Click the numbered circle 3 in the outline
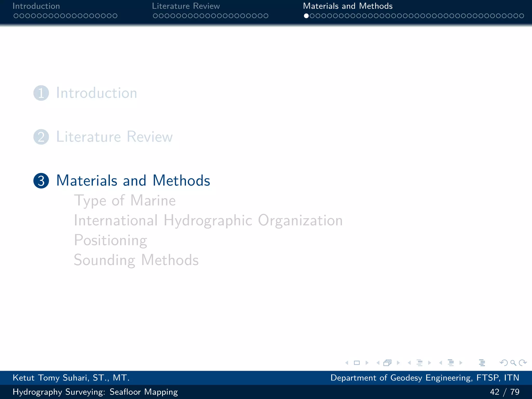 41,181
